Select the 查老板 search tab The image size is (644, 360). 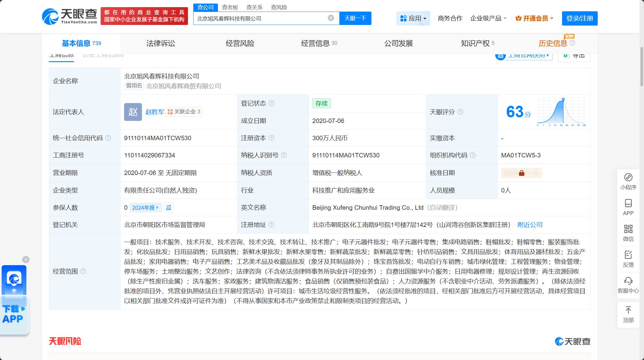(x=230, y=7)
